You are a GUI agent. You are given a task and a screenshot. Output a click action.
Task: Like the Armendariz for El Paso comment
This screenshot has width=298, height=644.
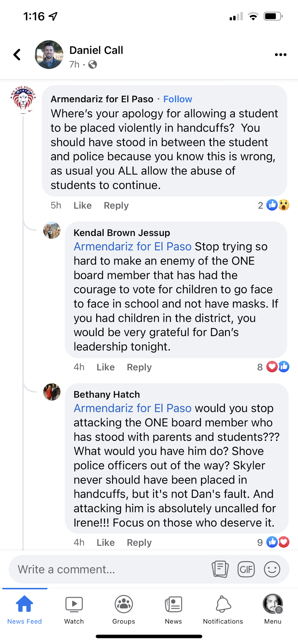point(82,206)
